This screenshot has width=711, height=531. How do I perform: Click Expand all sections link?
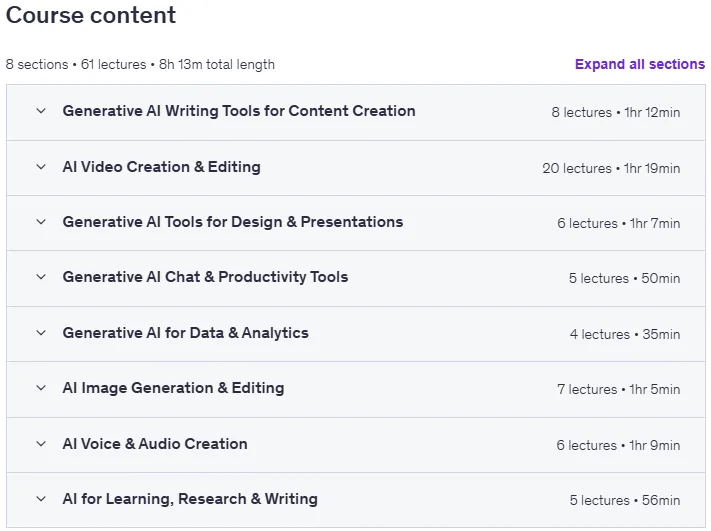point(640,64)
